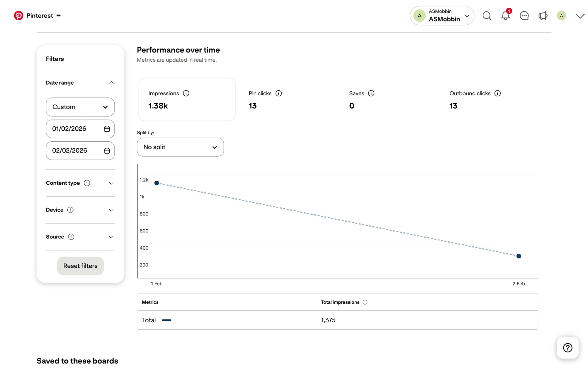Click the end date field 02/02/2026
This screenshot has width=588, height=368.
point(75,151)
